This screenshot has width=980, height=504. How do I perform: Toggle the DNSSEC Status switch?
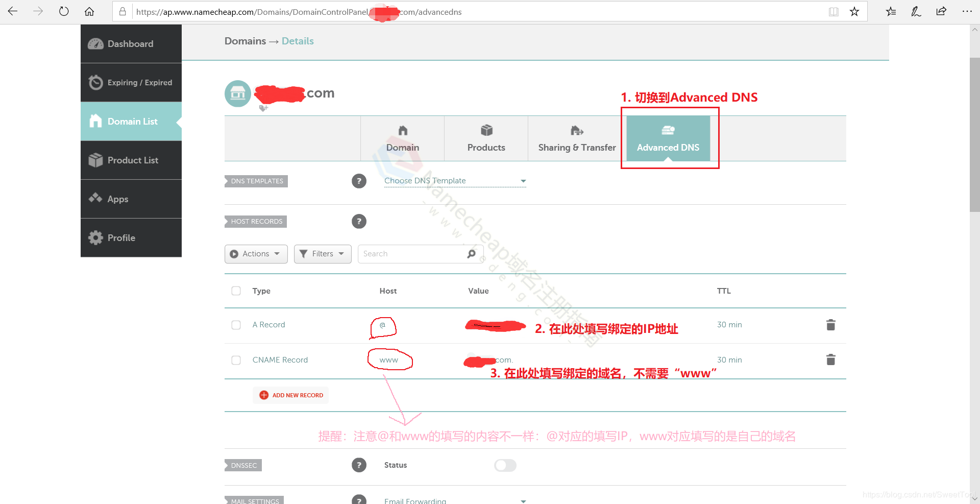[x=505, y=465]
